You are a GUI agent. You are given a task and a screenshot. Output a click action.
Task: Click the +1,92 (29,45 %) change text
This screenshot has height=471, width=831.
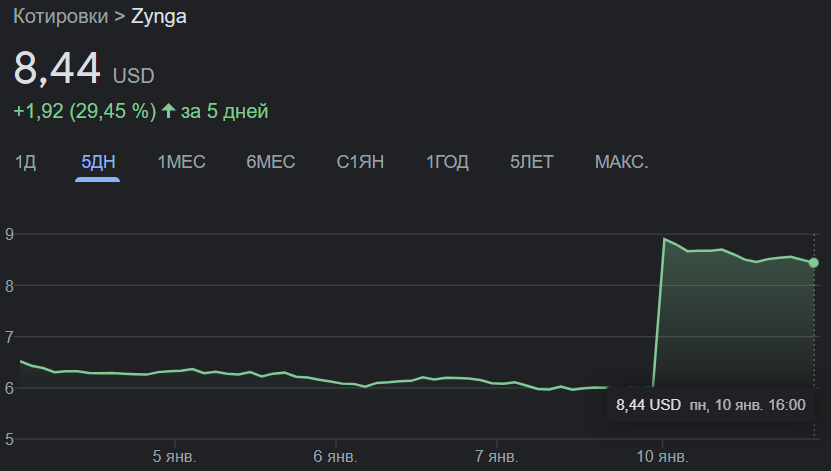[85, 111]
